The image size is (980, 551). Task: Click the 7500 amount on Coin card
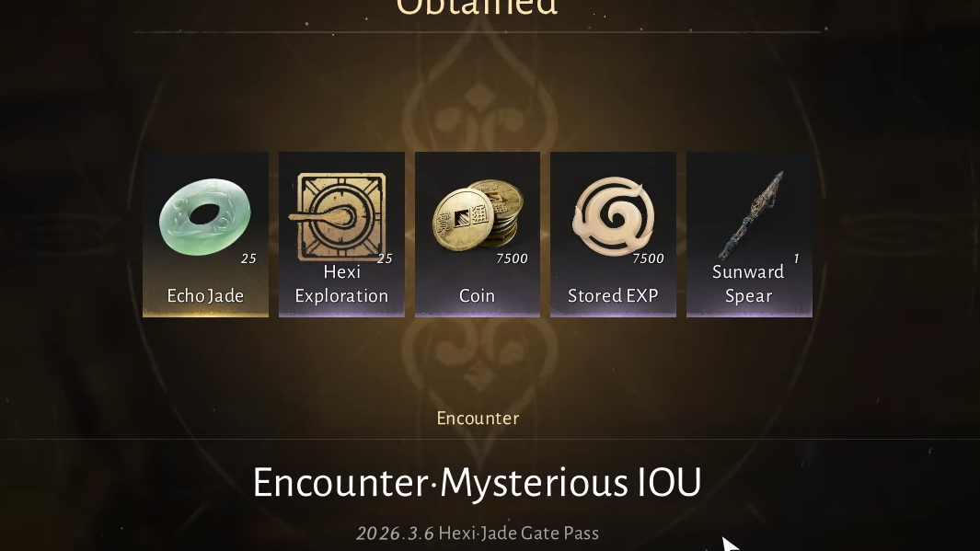[x=512, y=258]
